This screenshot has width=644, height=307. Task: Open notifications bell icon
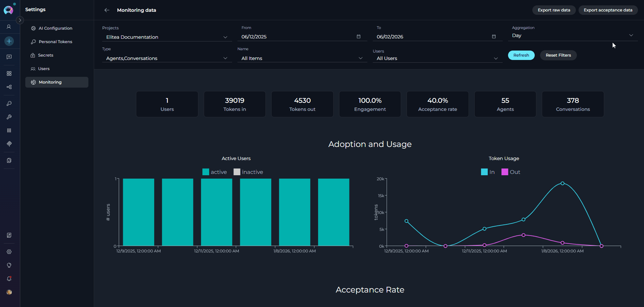point(9,279)
